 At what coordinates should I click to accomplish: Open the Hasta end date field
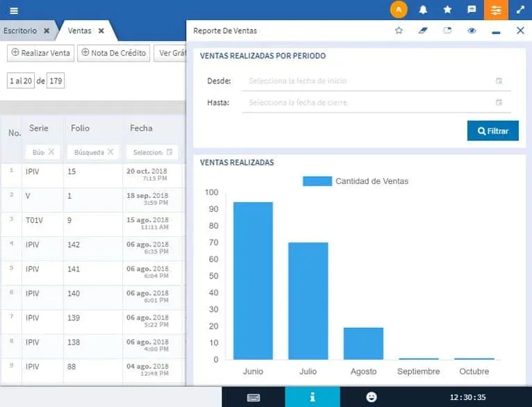point(376,102)
